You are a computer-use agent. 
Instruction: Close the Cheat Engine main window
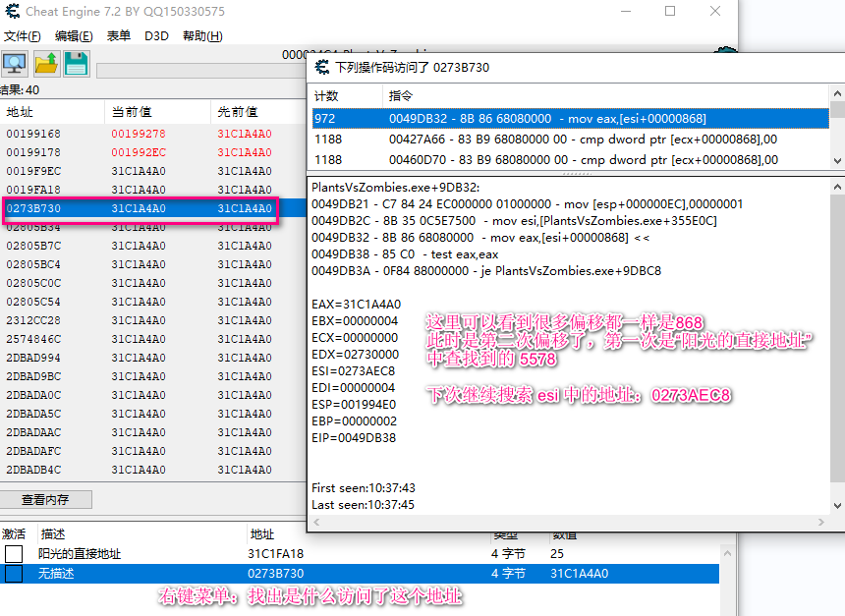tap(715, 12)
